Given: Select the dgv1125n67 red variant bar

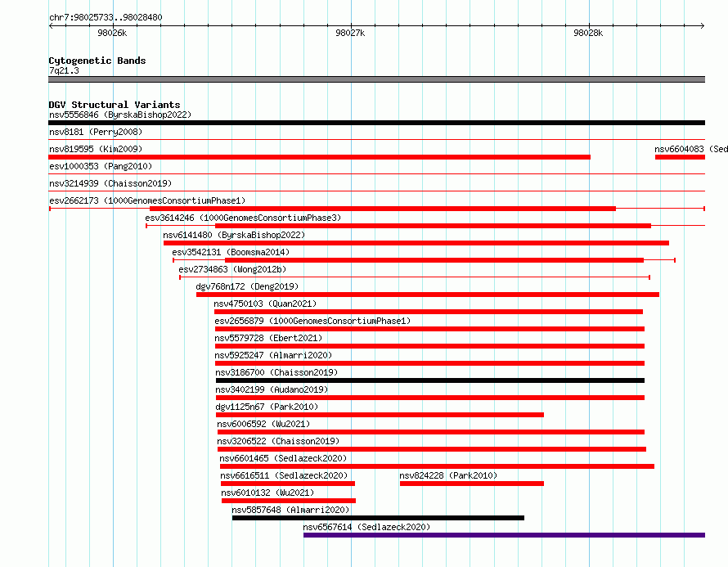Looking at the screenshot, I should coord(380,415).
